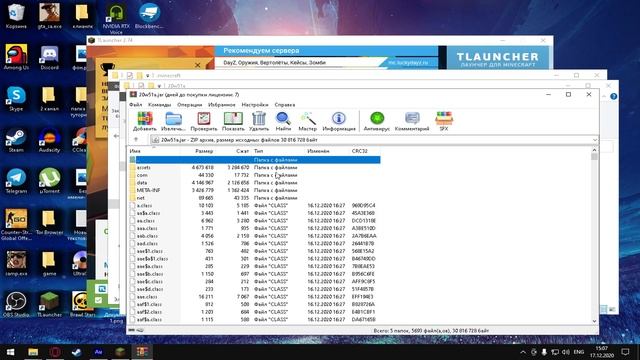Select the META-INF folder row

point(255,190)
